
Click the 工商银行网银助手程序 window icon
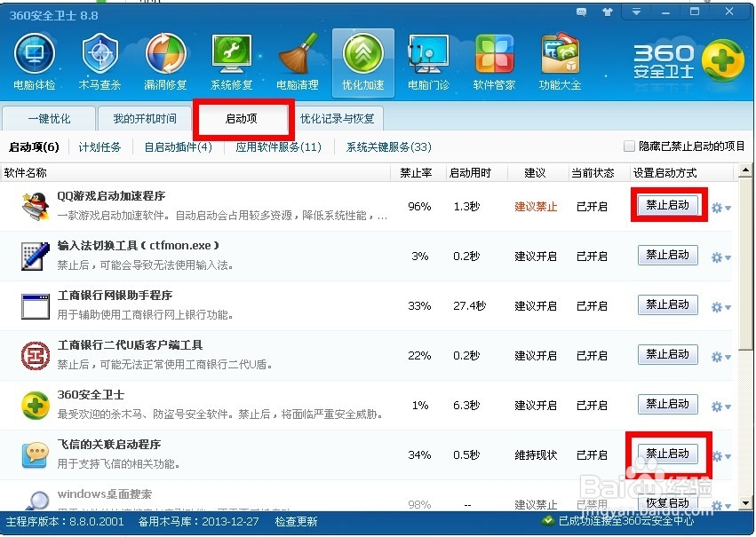point(36,306)
